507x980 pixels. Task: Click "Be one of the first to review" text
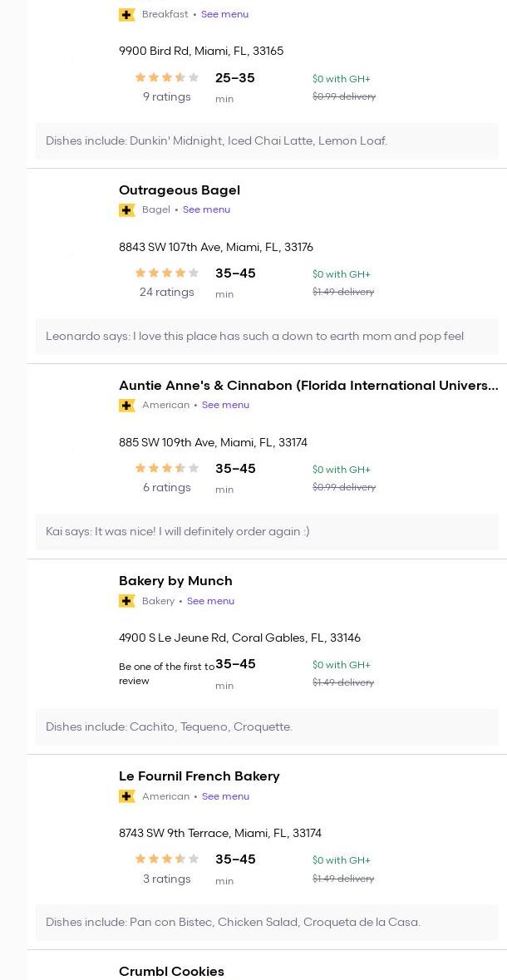point(166,673)
